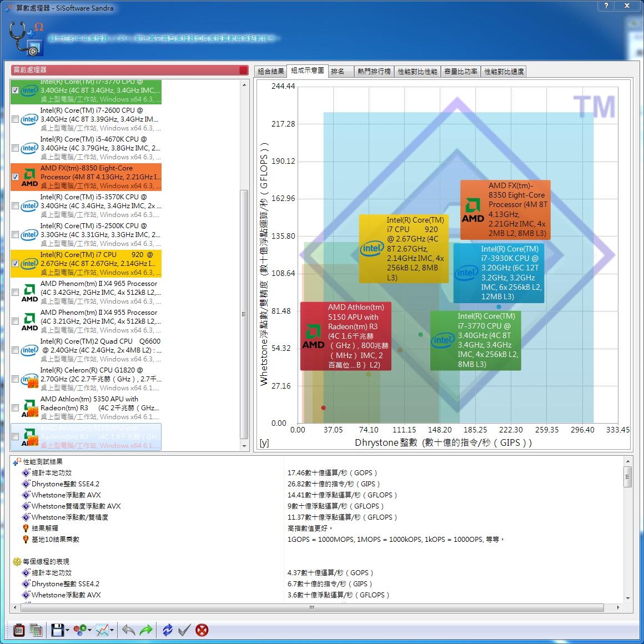
Task: Cancel with the red X circle icon
Action: tap(202, 630)
